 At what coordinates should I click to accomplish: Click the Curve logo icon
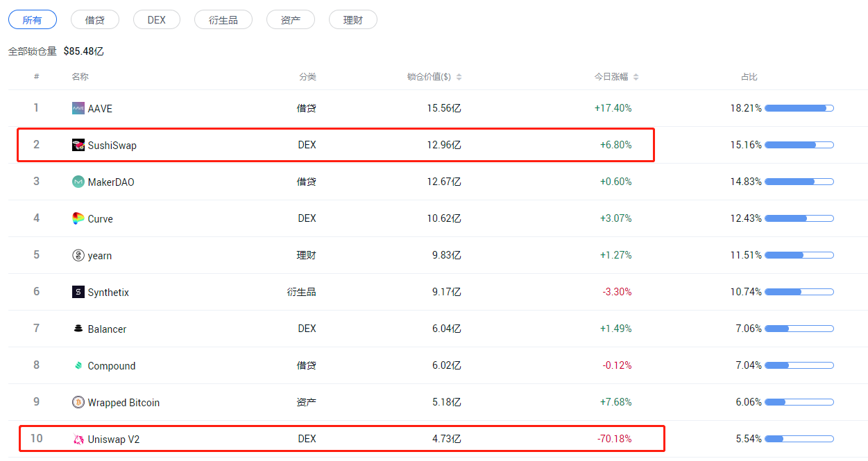click(x=78, y=218)
